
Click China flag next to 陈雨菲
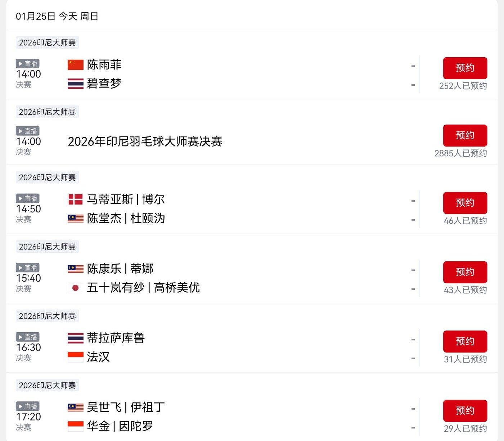pyautogui.click(x=75, y=65)
